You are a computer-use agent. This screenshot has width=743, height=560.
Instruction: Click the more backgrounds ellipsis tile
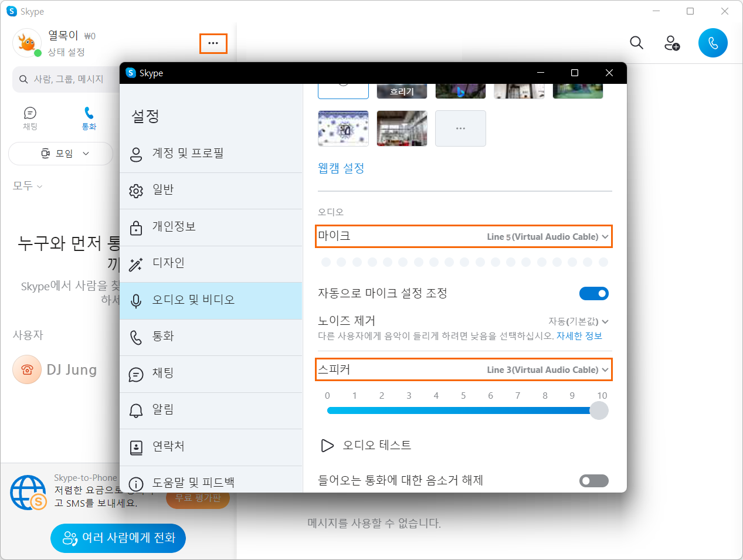point(460,128)
